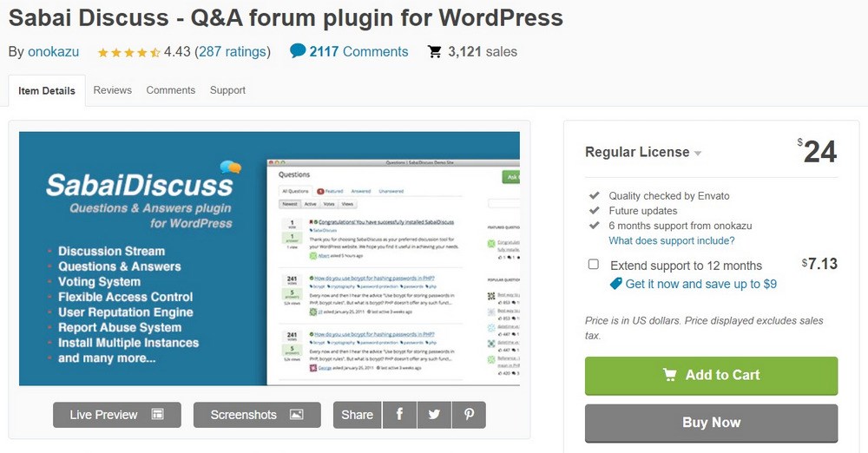Click the Share button
The height and width of the screenshot is (453, 868).
tap(357, 415)
